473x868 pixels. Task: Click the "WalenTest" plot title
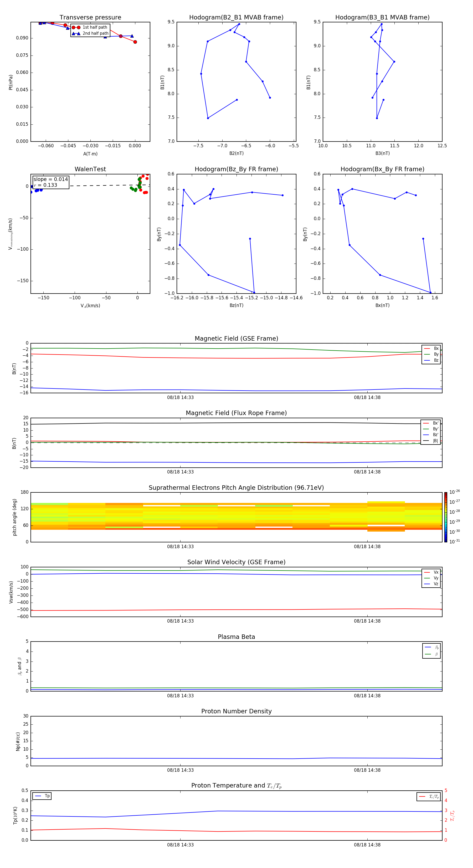(x=90, y=169)
